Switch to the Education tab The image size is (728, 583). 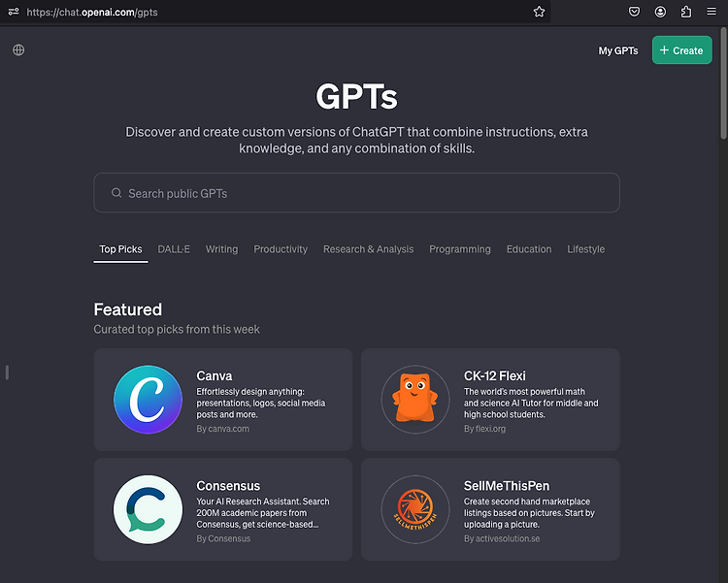(529, 249)
